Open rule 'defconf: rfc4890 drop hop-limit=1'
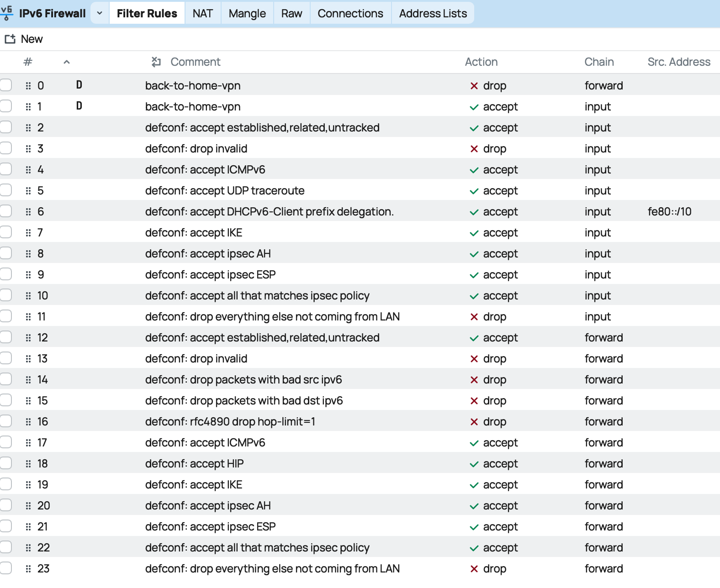Image resolution: width=720 pixels, height=588 pixels. point(230,422)
